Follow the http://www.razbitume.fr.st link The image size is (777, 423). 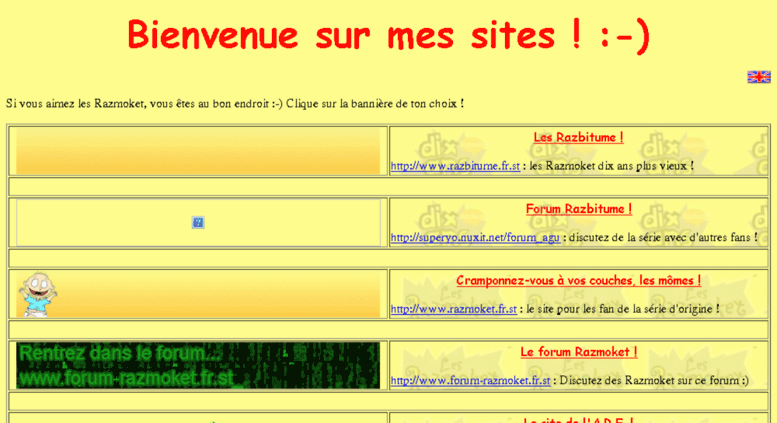455,166
